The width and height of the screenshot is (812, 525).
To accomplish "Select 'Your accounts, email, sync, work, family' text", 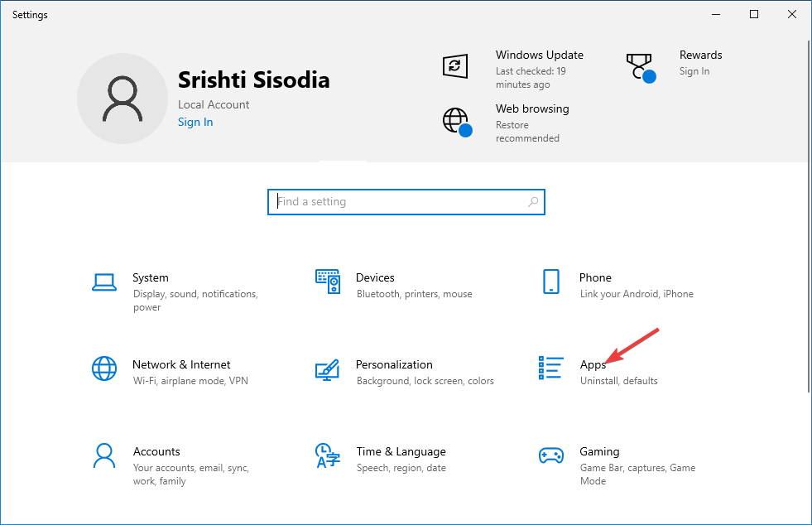I will pyautogui.click(x=191, y=474).
